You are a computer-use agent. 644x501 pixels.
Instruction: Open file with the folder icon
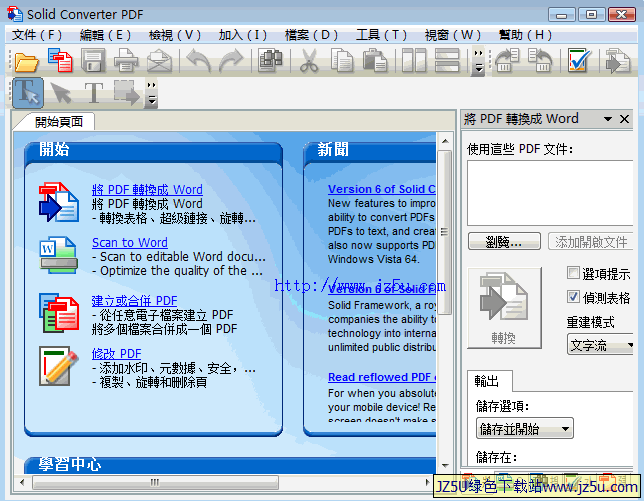(x=26, y=61)
